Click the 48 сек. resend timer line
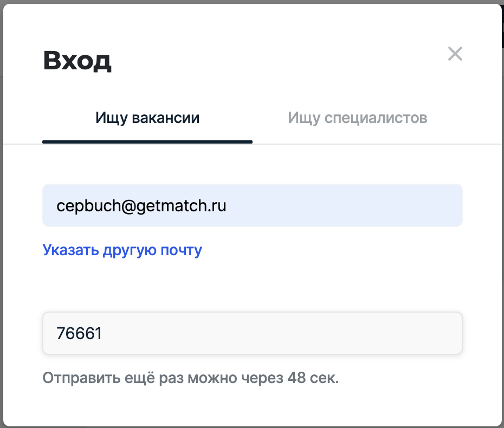 (190, 378)
